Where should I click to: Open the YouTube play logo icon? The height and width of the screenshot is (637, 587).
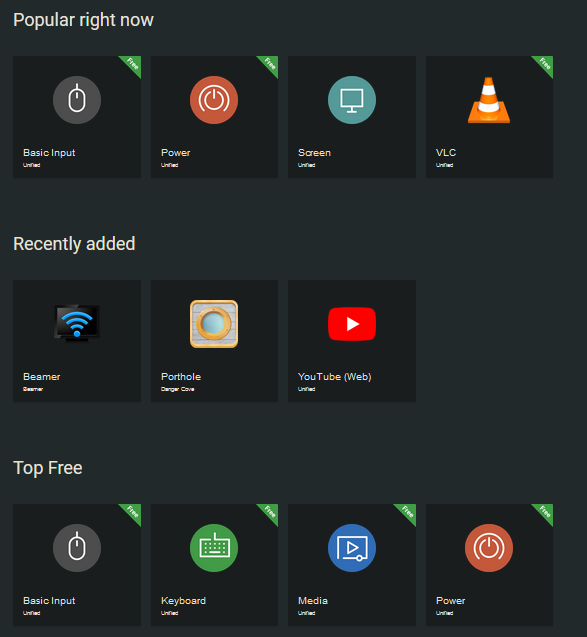(x=352, y=324)
